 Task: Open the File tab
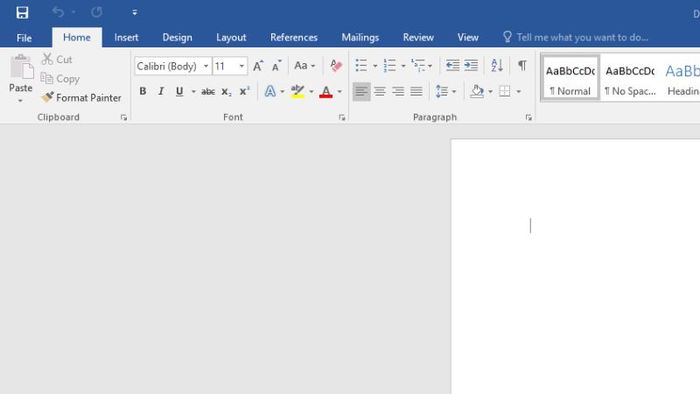point(24,38)
